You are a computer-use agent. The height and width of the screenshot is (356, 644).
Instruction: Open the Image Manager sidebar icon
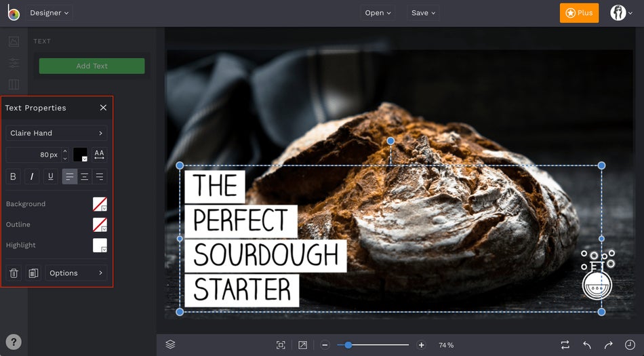point(14,41)
